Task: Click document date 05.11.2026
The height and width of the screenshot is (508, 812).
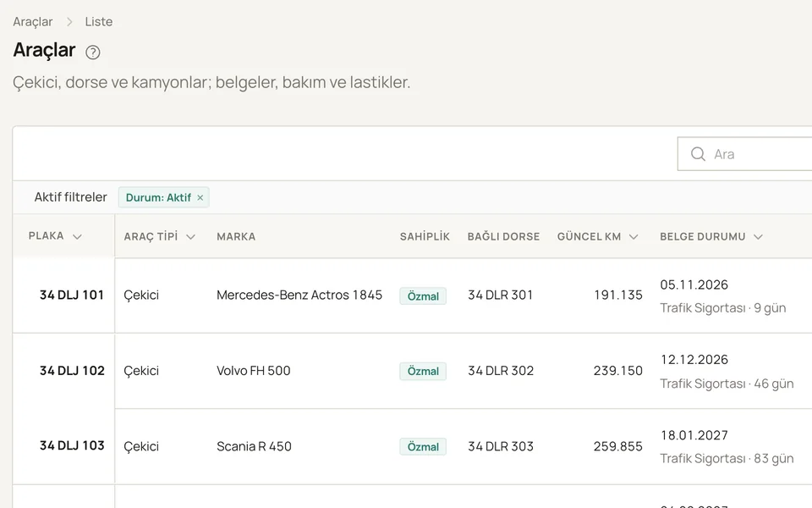Action: coord(694,284)
